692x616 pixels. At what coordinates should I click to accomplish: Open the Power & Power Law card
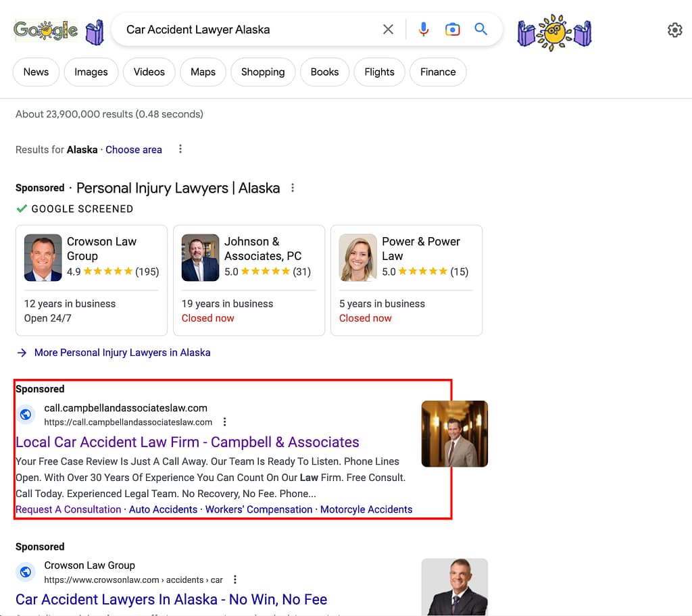pyautogui.click(x=406, y=280)
